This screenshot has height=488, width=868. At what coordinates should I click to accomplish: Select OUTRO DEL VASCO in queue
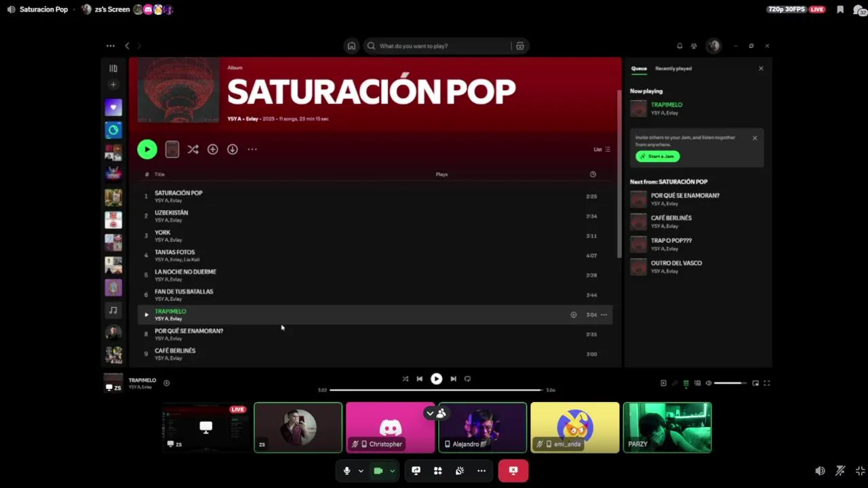[697, 266]
